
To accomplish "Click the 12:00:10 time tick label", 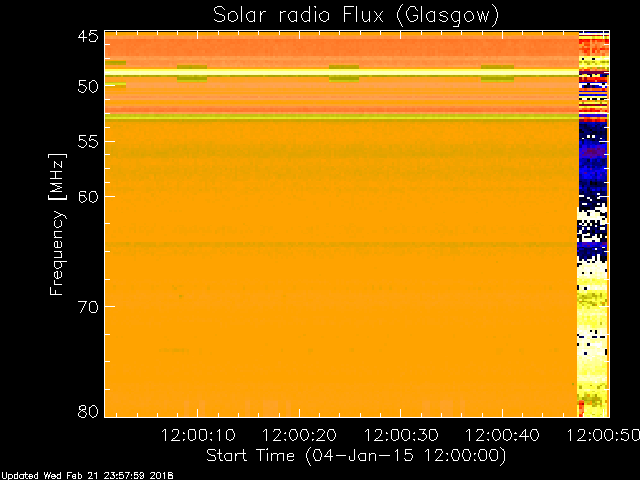I will pos(198,435).
